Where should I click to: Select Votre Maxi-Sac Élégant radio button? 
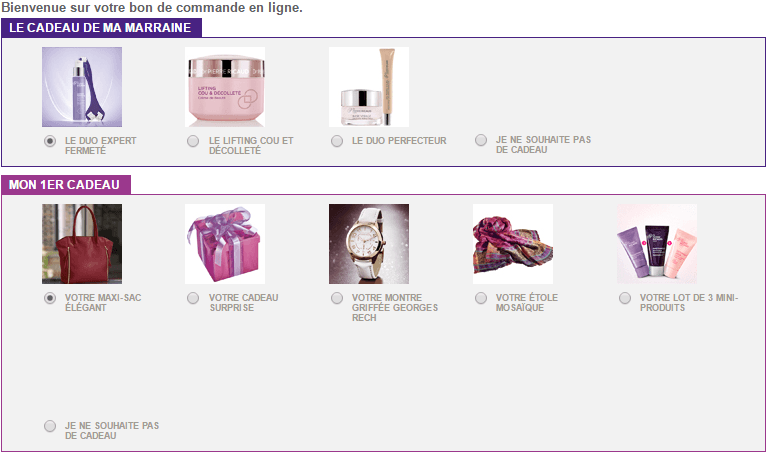point(50,298)
